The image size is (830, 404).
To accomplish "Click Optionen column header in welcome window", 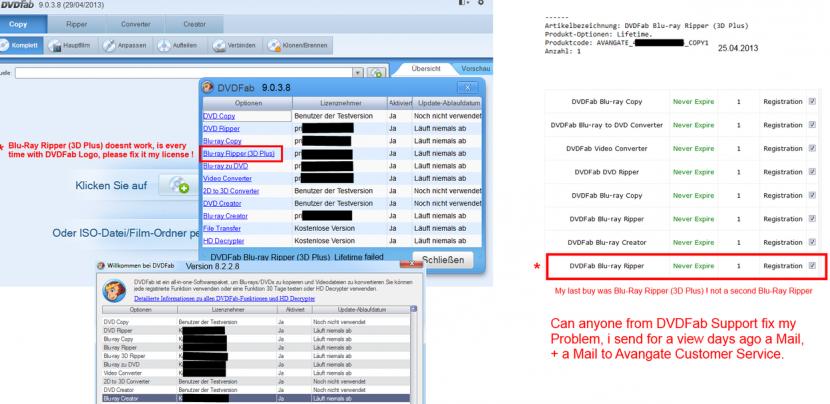I will [140, 310].
